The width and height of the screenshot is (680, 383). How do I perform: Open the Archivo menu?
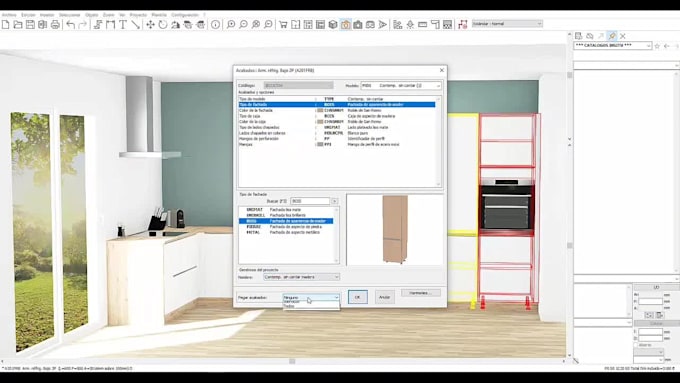[x=9, y=15]
